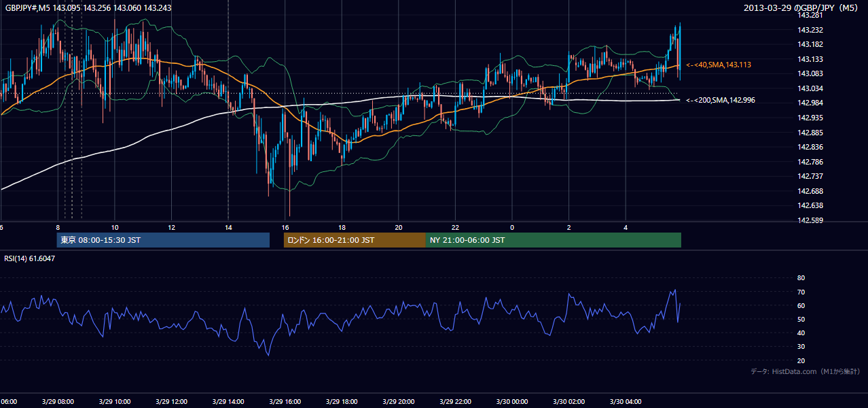The width and height of the screenshot is (868, 408).
Task: Click the bottom date label 3/30 02:00
Action: click(568, 402)
